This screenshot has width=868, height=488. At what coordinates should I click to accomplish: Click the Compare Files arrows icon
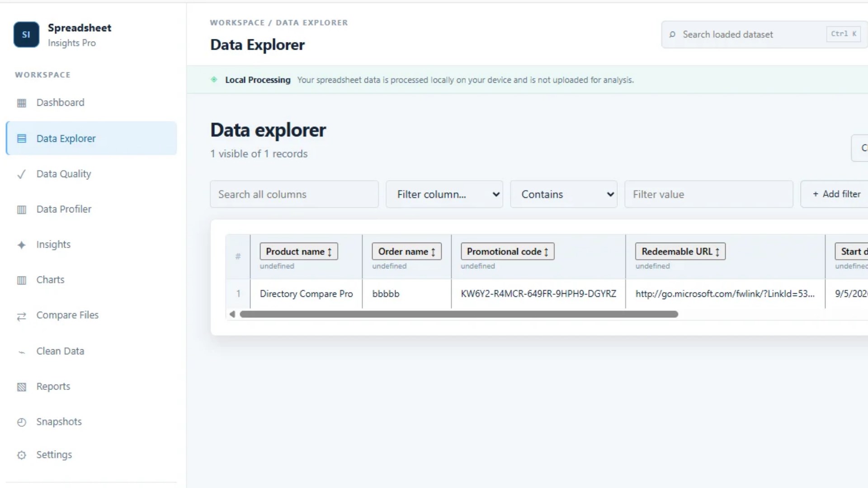(21, 316)
